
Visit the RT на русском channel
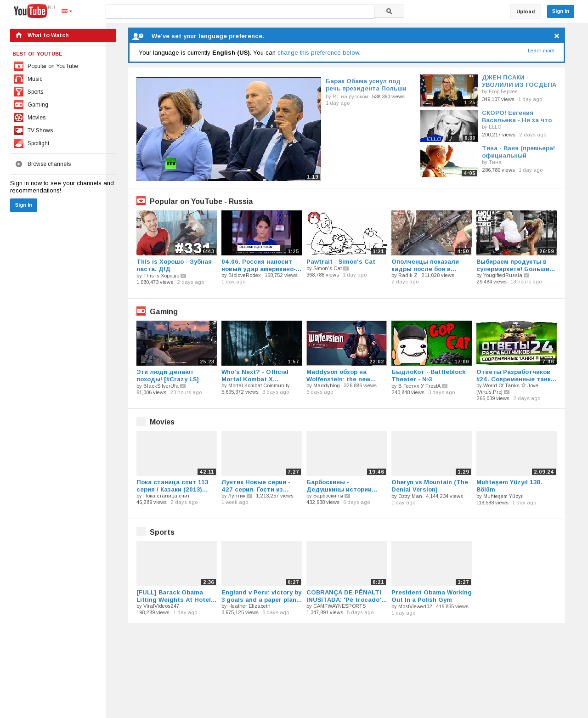(x=351, y=97)
